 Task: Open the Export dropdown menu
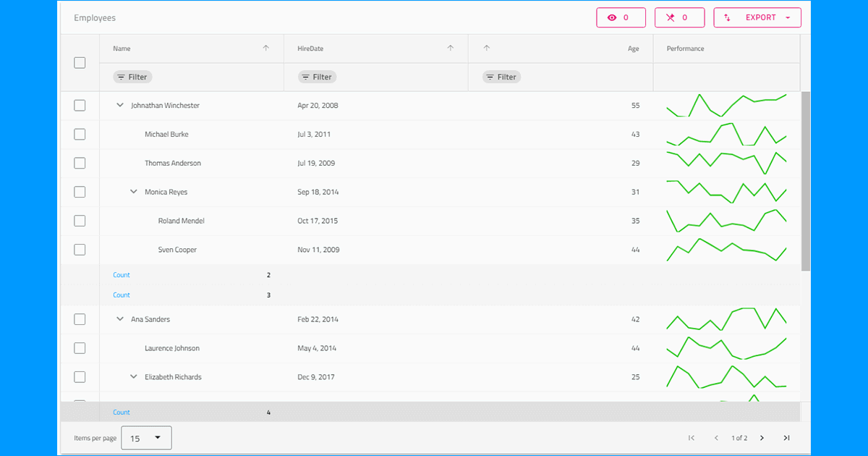[x=757, y=17]
